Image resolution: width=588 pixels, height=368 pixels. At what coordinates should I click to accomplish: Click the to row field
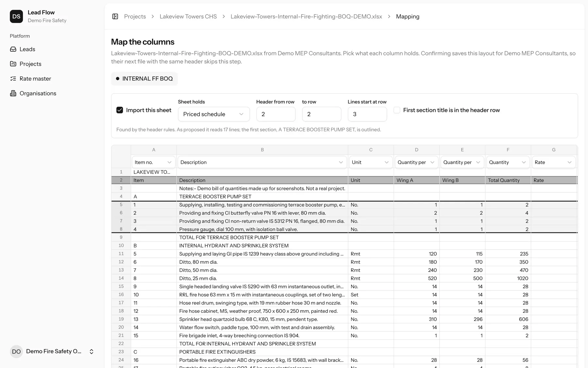[x=321, y=114]
